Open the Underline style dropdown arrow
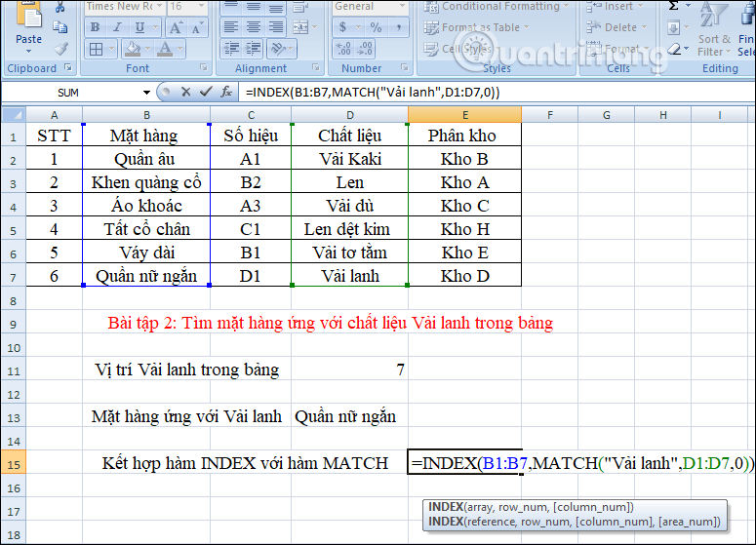Screen dimensions: 756x545 [155, 27]
